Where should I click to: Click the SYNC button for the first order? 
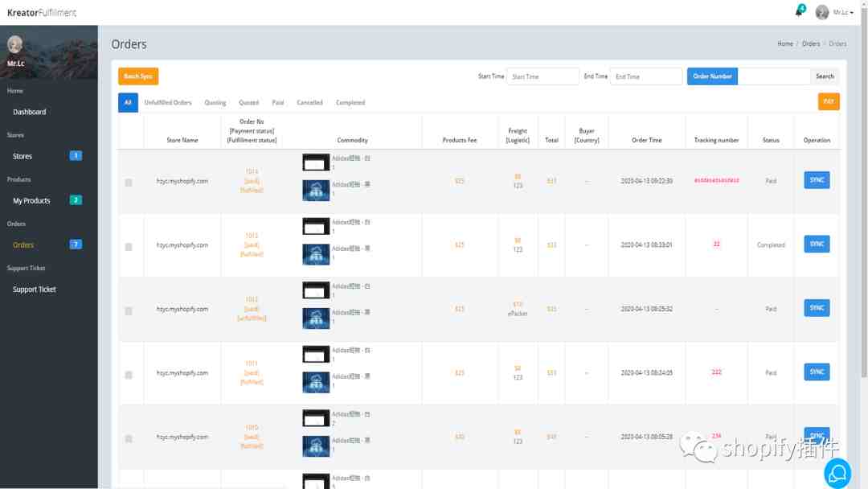point(817,180)
